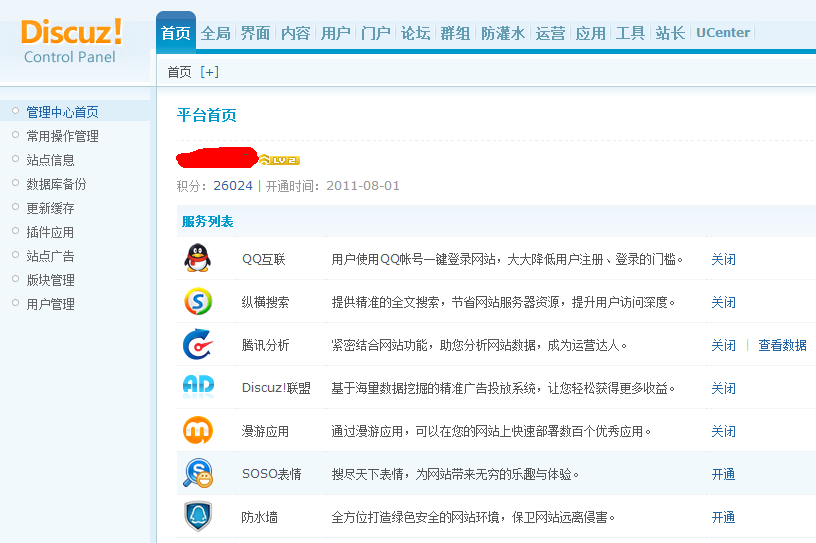Viewport: 816px width, 543px height.
Task: Select 站点广告 in sidebar
Action: point(50,256)
